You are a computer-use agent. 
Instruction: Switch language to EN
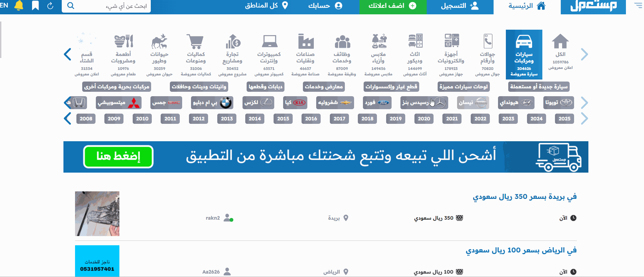point(4,5)
